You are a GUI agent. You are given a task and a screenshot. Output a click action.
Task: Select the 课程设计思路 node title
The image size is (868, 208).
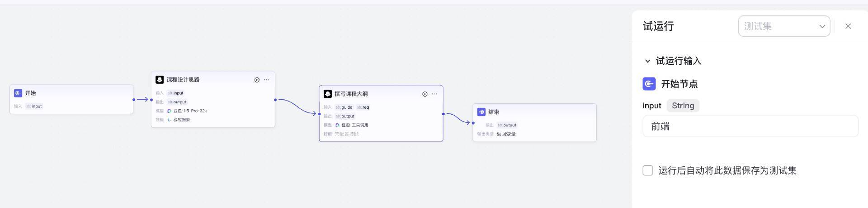183,80
